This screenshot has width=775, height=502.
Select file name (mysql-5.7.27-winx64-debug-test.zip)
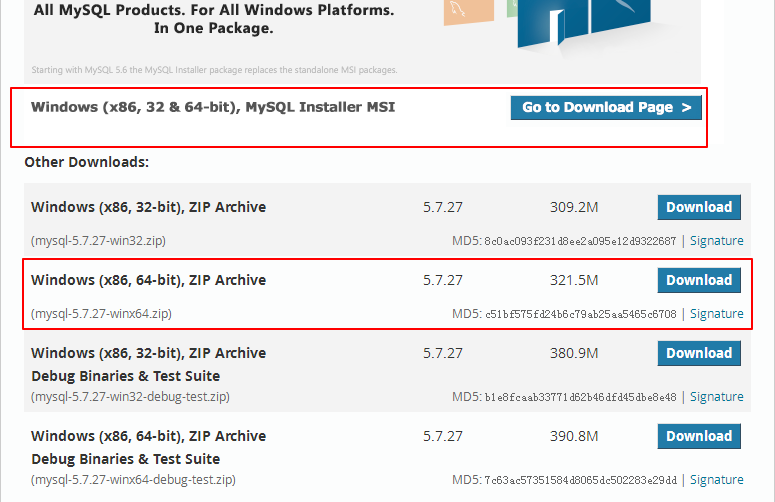pos(133,480)
